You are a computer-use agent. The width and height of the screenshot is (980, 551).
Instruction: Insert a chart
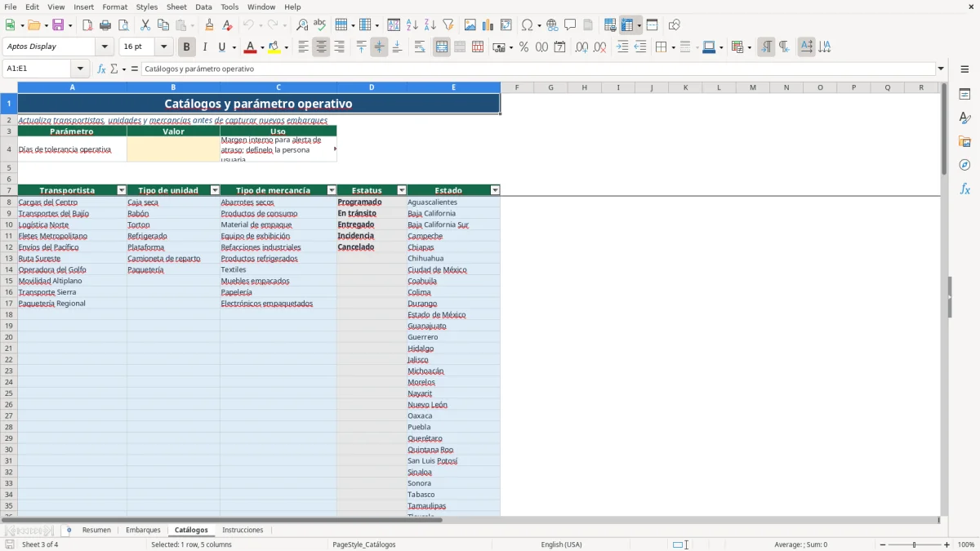click(x=488, y=25)
